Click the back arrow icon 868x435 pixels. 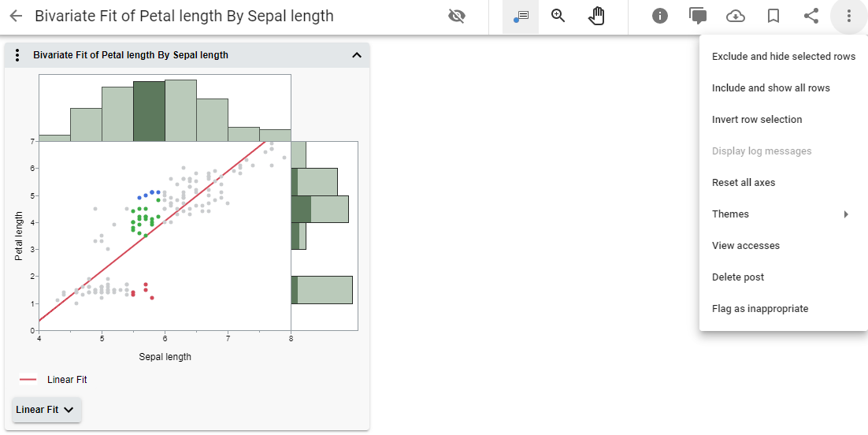(x=16, y=17)
